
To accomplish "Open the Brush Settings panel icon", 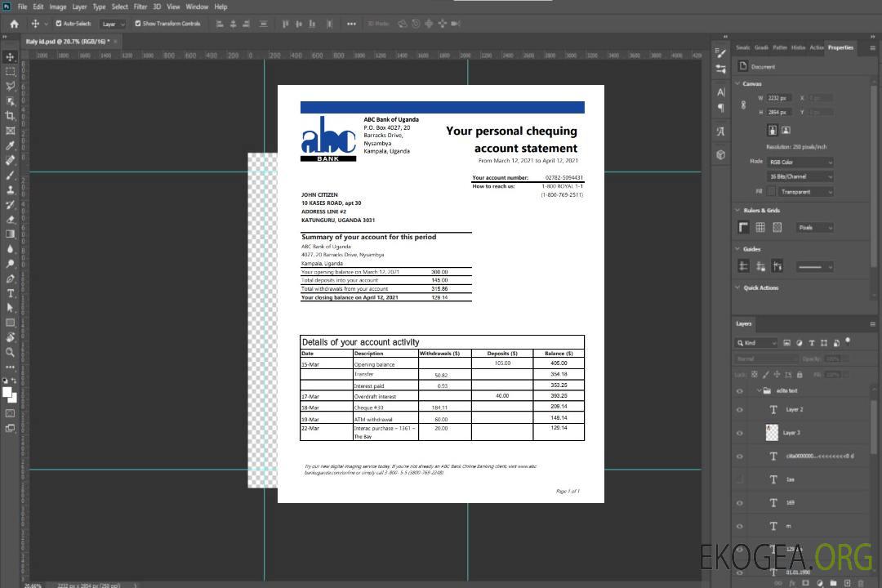I will coord(721,53).
